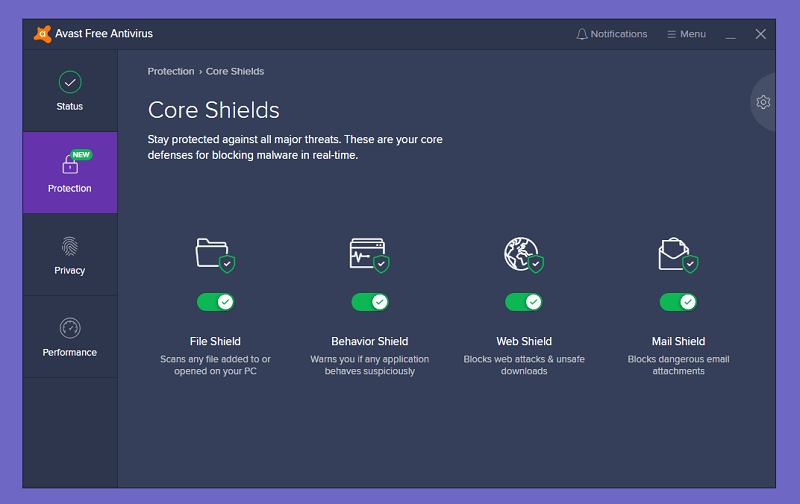Click the Behavior Shield window icon
Image resolution: width=800 pixels, height=504 pixels.
coord(369,255)
